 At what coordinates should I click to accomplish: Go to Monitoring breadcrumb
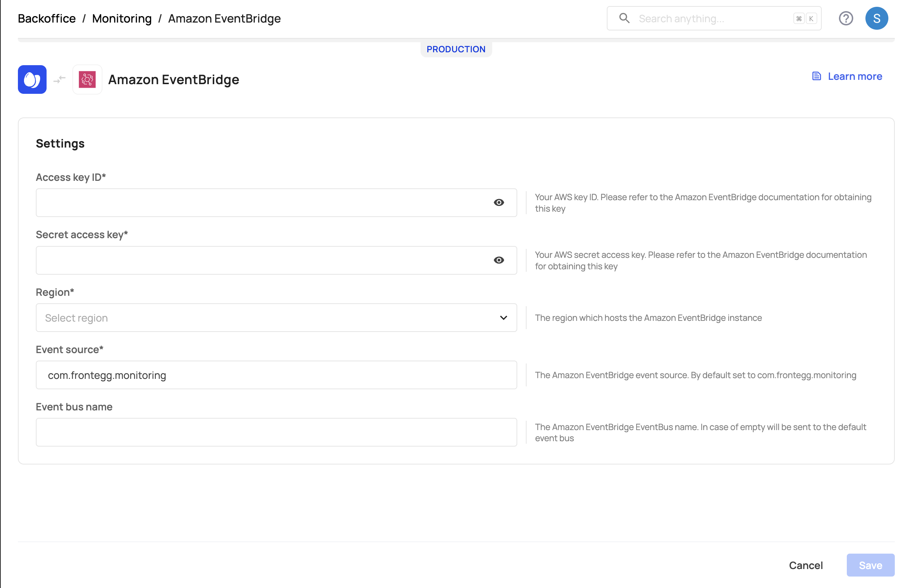[122, 18]
